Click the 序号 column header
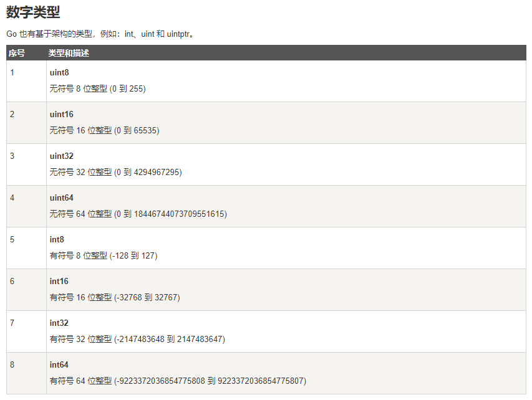532x400 pixels. [x=17, y=53]
